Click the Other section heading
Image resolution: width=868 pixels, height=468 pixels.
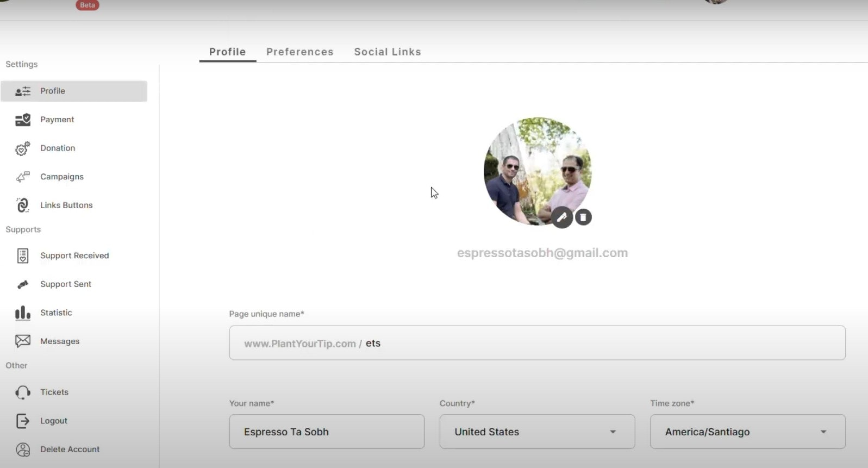click(16, 365)
